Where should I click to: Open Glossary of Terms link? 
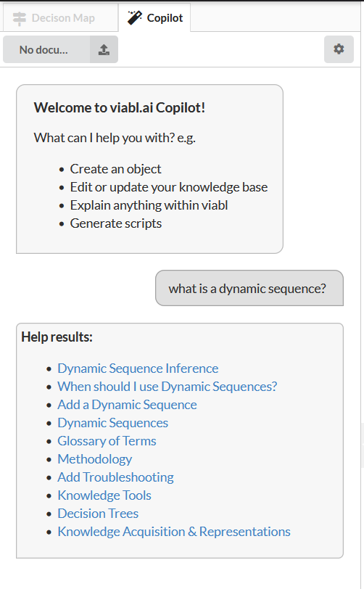[x=107, y=440]
